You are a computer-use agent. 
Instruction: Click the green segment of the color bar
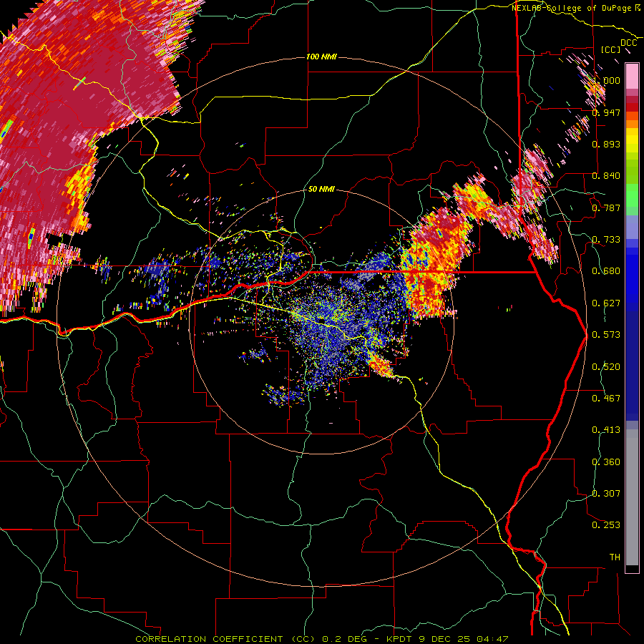pos(632,195)
